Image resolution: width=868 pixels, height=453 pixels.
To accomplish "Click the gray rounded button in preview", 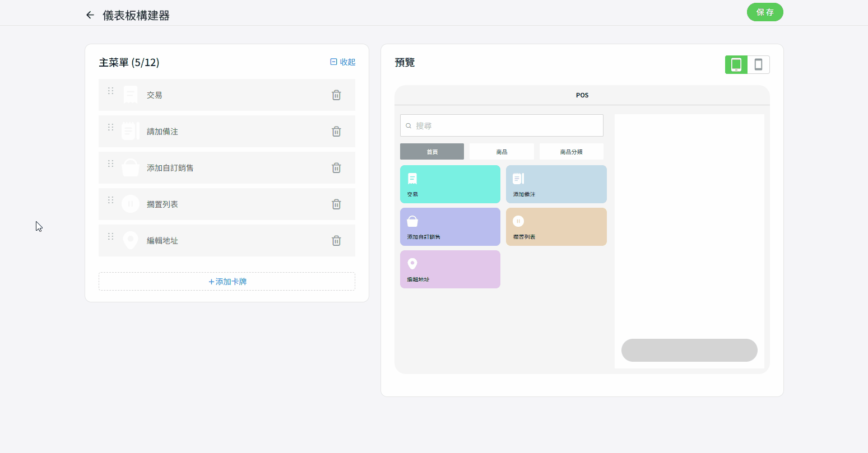I will tap(689, 350).
